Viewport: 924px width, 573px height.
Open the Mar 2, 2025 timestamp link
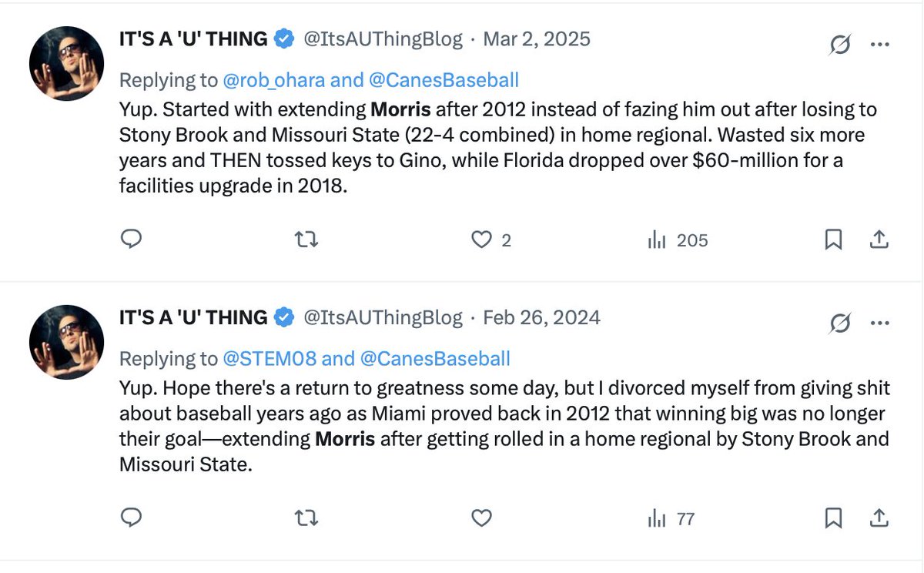[x=537, y=39]
